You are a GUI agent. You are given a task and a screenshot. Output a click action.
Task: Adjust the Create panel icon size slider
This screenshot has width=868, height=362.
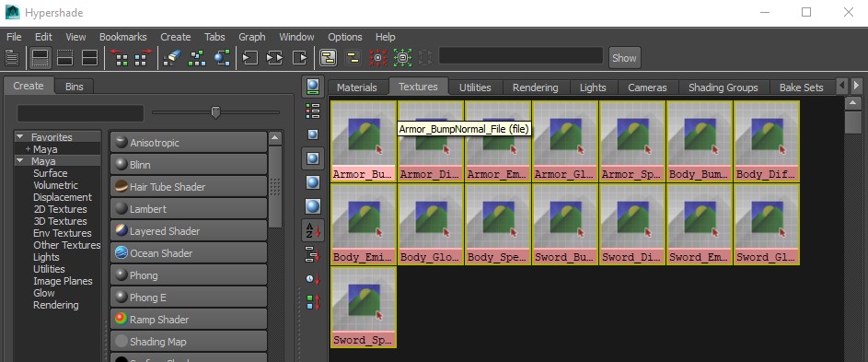216,112
